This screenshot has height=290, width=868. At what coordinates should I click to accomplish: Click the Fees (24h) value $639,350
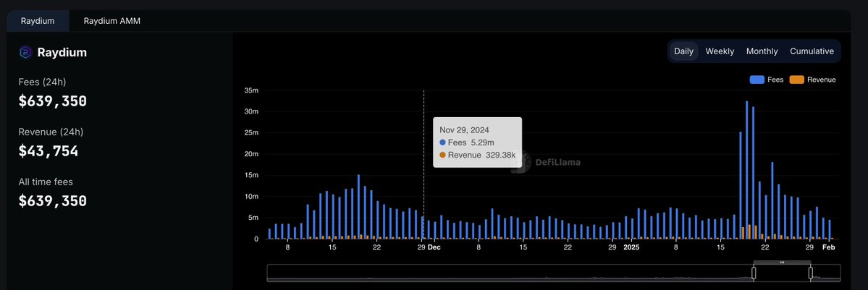[x=53, y=101]
